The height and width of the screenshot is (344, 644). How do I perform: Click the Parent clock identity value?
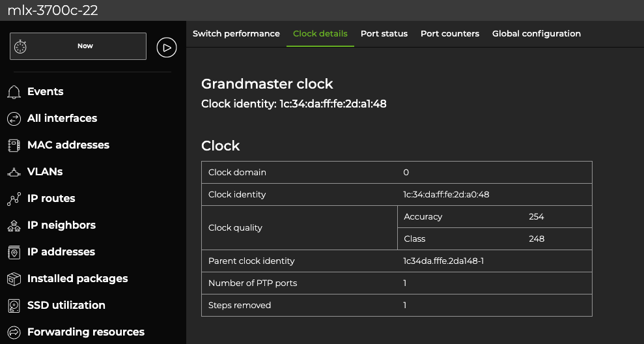(x=443, y=261)
